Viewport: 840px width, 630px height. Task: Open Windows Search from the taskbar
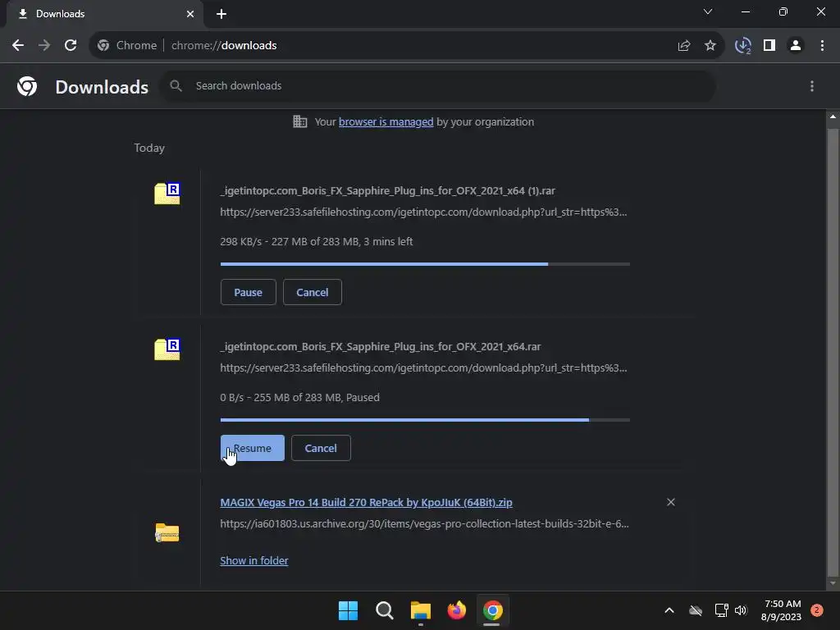384,610
